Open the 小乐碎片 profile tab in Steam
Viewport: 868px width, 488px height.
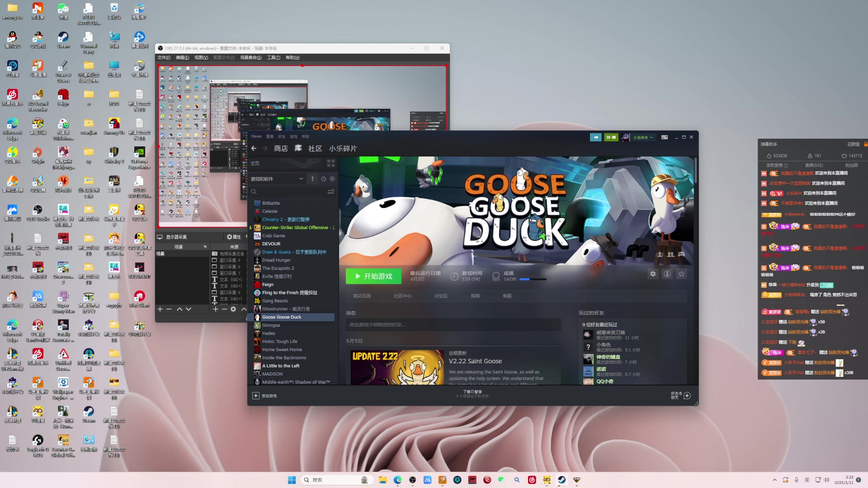point(343,149)
